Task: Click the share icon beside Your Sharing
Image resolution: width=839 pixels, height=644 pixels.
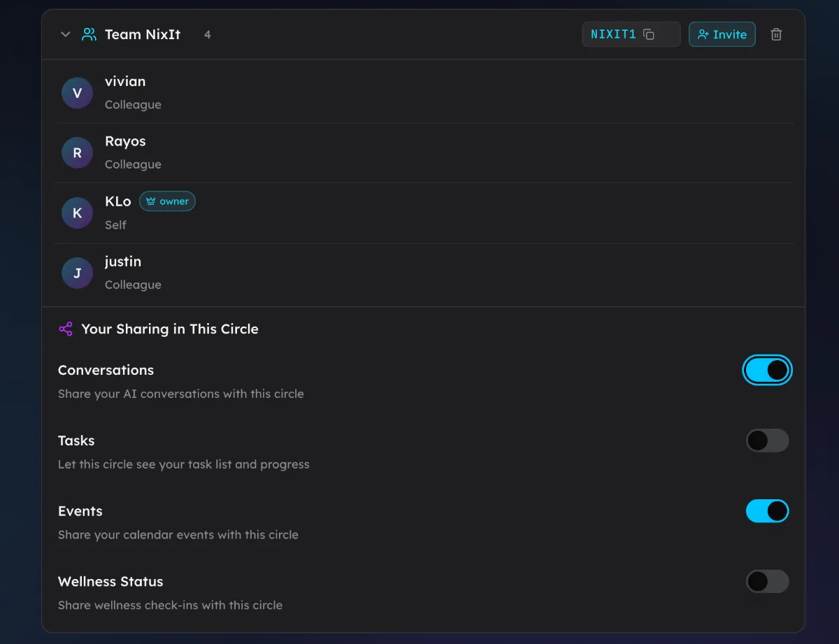Action: (66, 329)
